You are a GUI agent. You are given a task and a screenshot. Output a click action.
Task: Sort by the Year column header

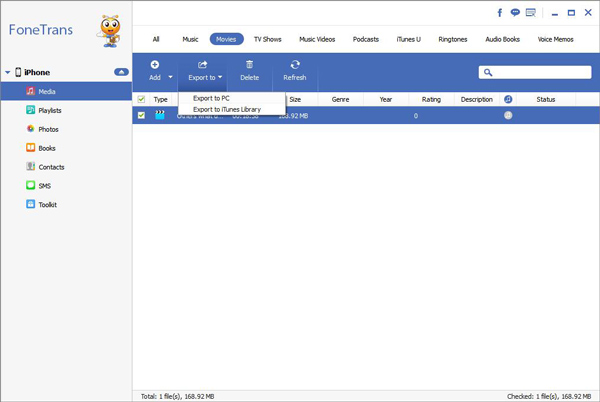386,99
